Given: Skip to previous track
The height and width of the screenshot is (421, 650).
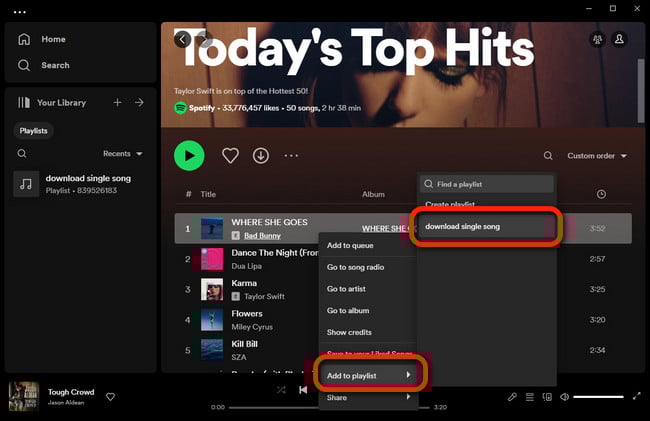Looking at the screenshot, I should click(x=303, y=390).
